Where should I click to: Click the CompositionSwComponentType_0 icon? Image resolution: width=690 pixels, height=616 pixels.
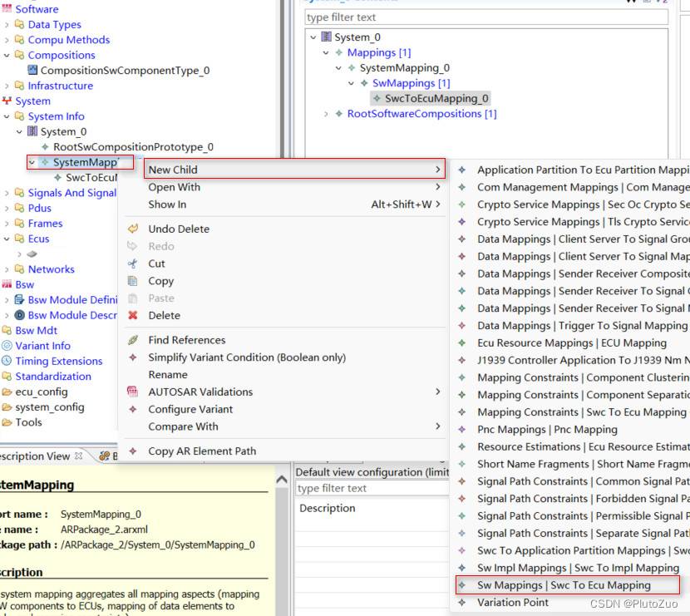coord(32,70)
